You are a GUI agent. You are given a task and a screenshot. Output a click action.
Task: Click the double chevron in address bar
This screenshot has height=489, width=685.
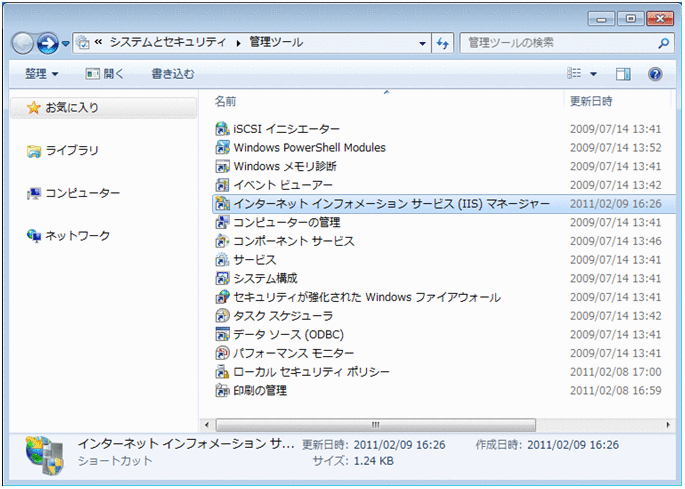(x=99, y=42)
